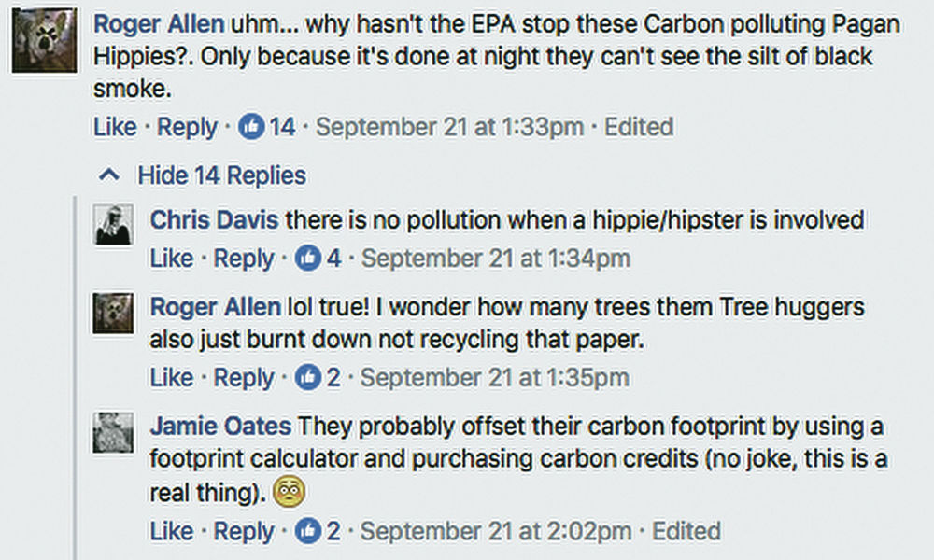Open Chris Davis's profile name link
This screenshot has width=934, height=560.
[x=214, y=220]
